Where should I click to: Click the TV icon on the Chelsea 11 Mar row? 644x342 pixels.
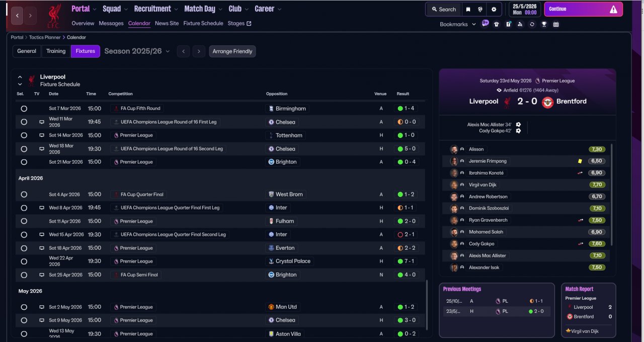pos(42,122)
